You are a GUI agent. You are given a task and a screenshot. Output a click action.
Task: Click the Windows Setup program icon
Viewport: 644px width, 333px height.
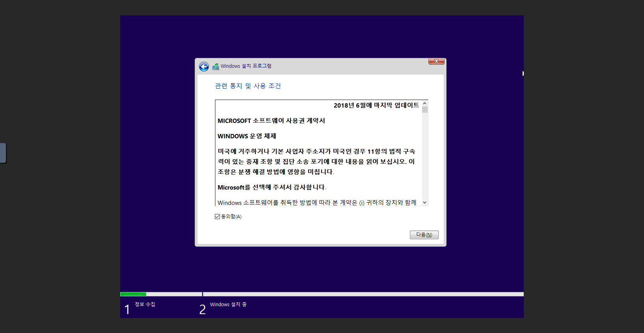[x=216, y=67]
